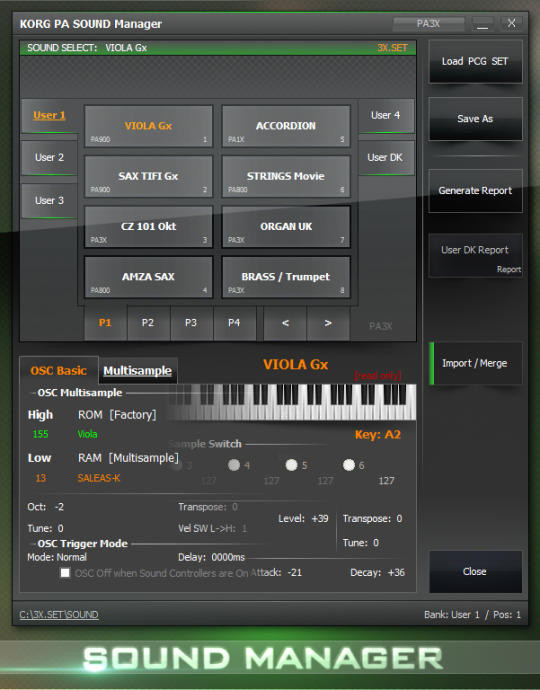Viewport: 540px width, 690px height.
Task: Click the 3X.SET label in header
Action: (x=393, y=48)
